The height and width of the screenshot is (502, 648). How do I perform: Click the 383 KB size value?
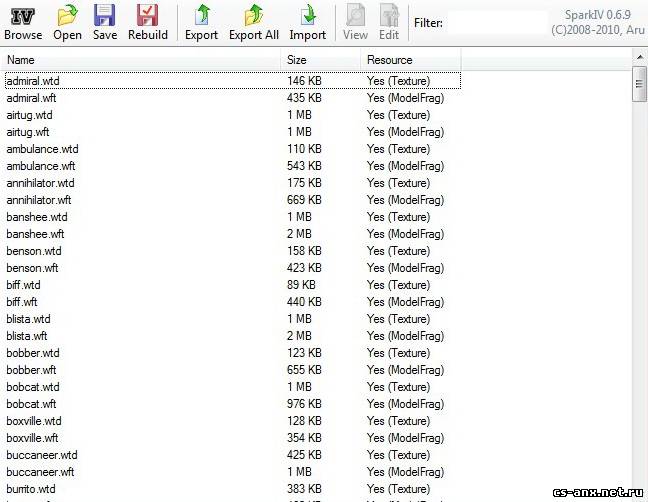pyautogui.click(x=304, y=489)
